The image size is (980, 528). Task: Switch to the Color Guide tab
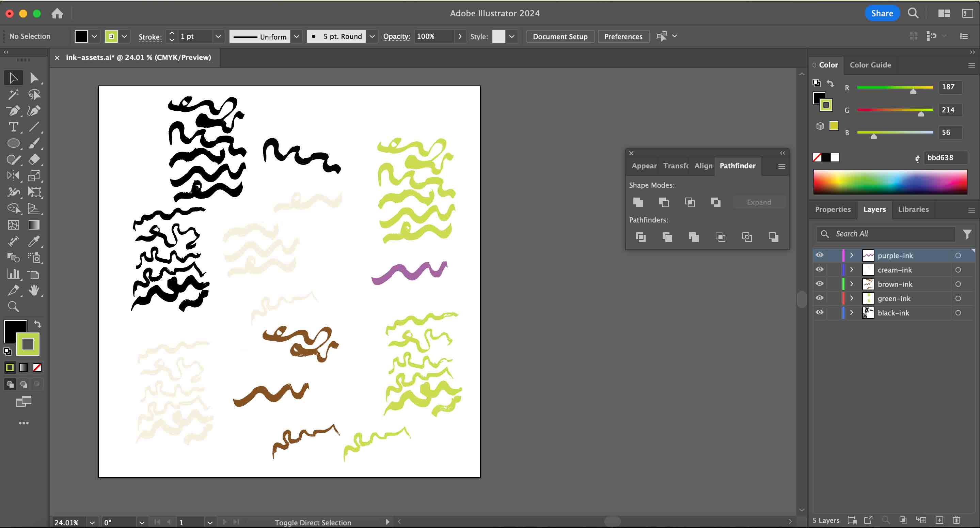[x=870, y=65]
